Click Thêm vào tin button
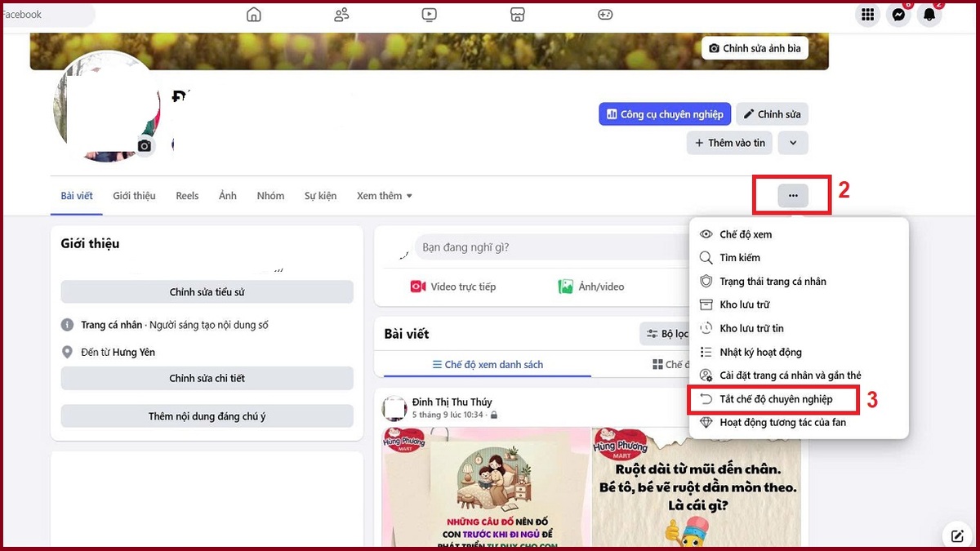Viewport: 980px width, 551px height. coord(729,143)
